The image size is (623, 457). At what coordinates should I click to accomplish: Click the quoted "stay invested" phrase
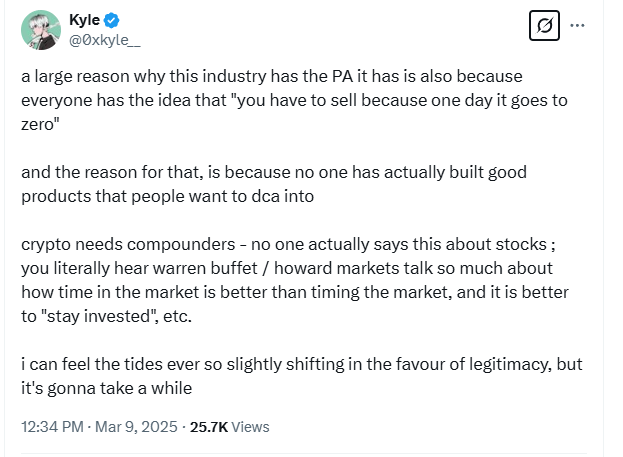coord(98,316)
